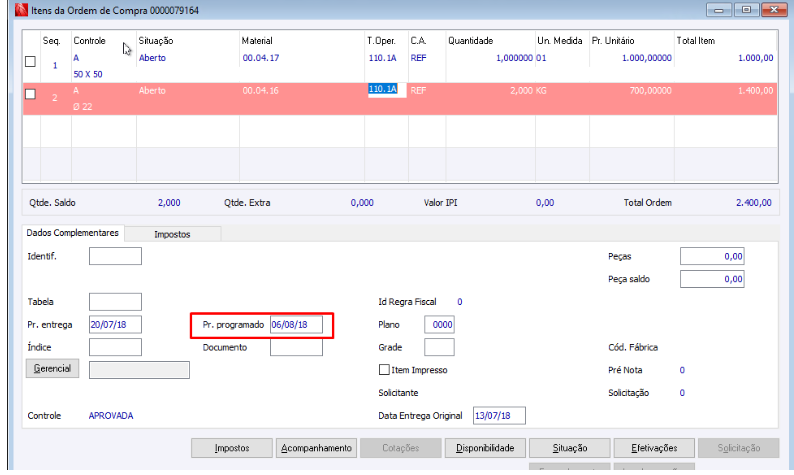The image size is (794, 475).
Task: Maximize the Itens da Ordem de Compra window
Action: 746,10
